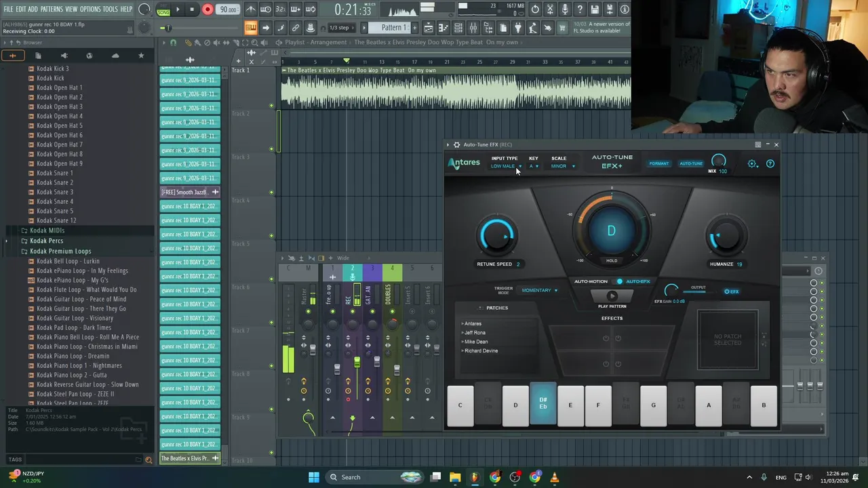
Task: Click the undo history icon in toolbar
Action: 535,9
